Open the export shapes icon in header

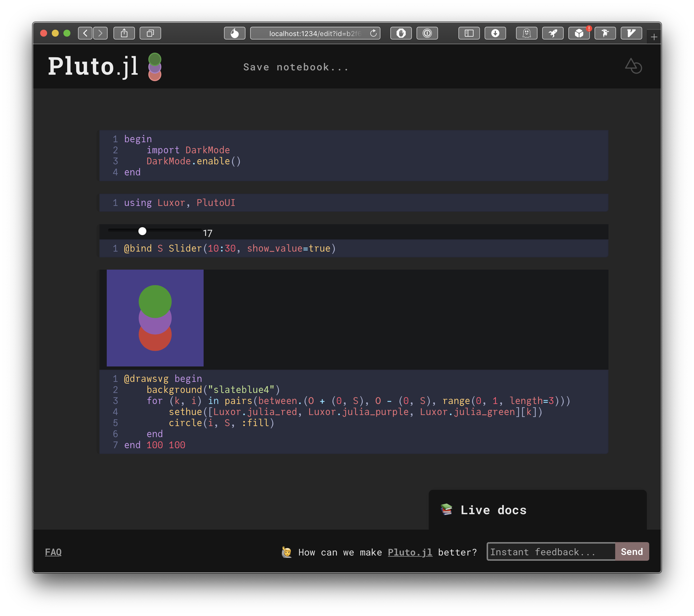point(633,66)
